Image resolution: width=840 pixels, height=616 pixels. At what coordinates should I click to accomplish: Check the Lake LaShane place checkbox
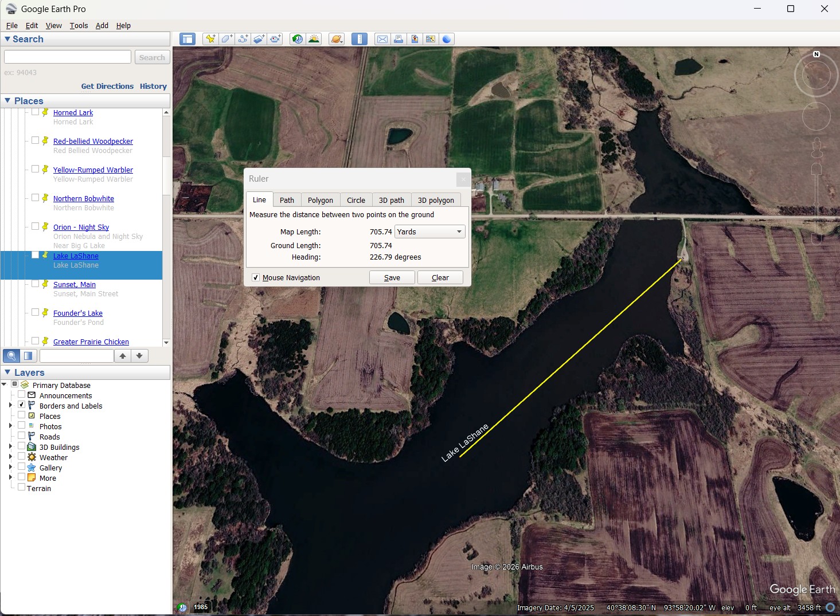point(36,256)
